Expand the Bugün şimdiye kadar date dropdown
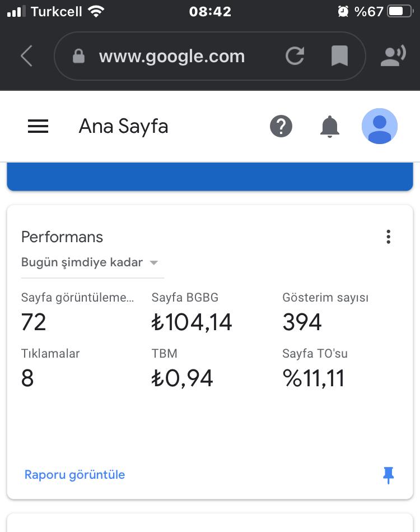The image size is (420, 532). (x=90, y=262)
